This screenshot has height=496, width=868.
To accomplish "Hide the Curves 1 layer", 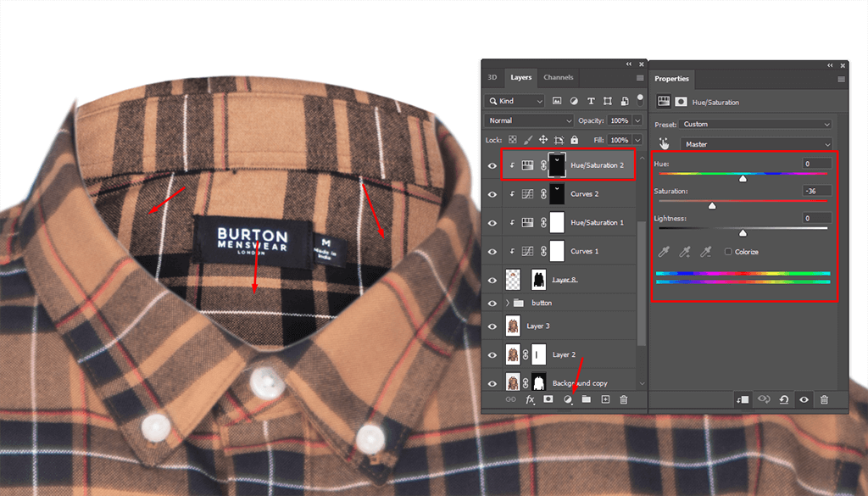I will pos(492,252).
